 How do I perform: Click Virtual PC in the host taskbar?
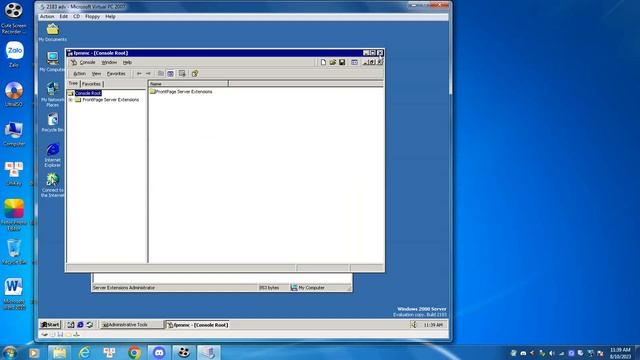click(209, 353)
